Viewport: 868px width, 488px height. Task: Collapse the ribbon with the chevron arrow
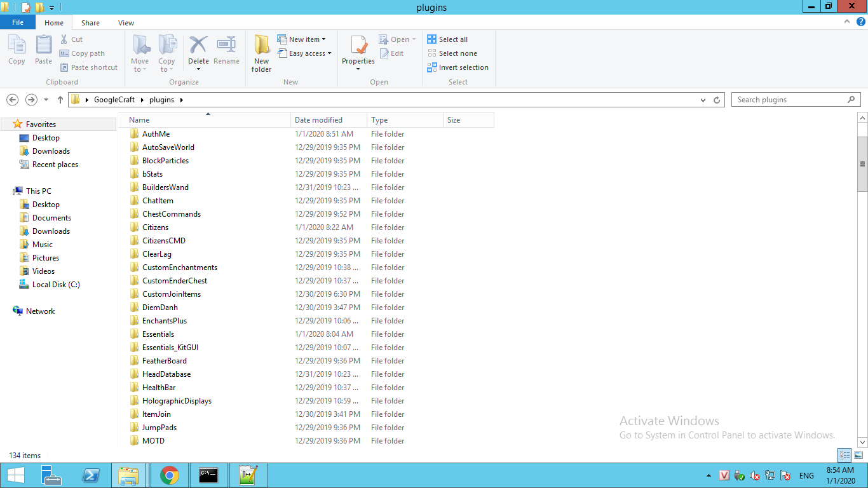[x=847, y=22]
